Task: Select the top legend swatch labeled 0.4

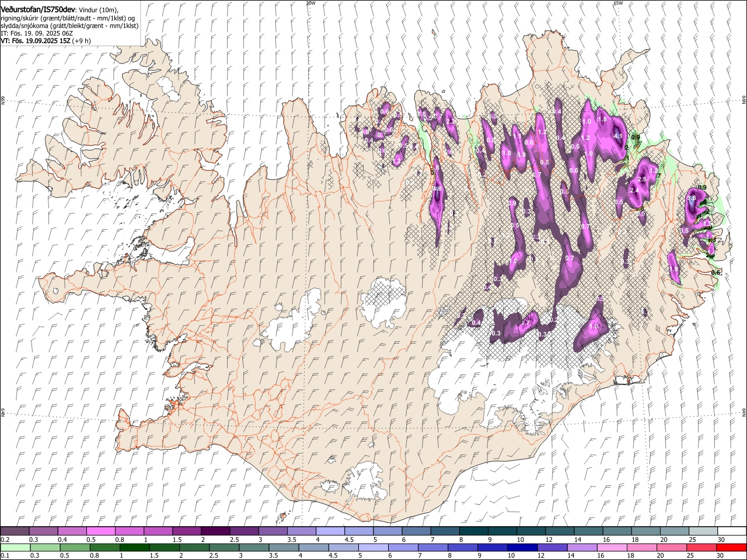Action: click(x=72, y=531)
